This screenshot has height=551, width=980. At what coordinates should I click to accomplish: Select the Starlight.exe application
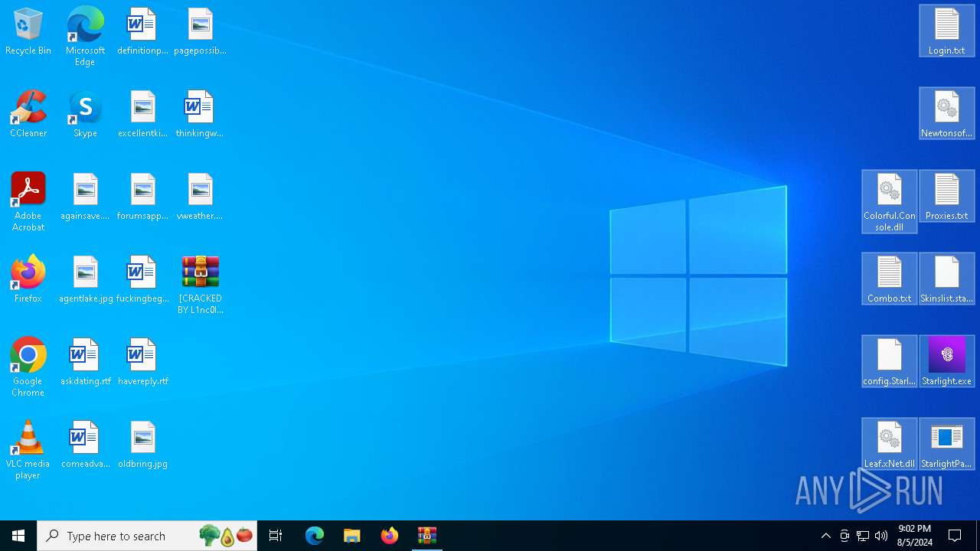947,361
